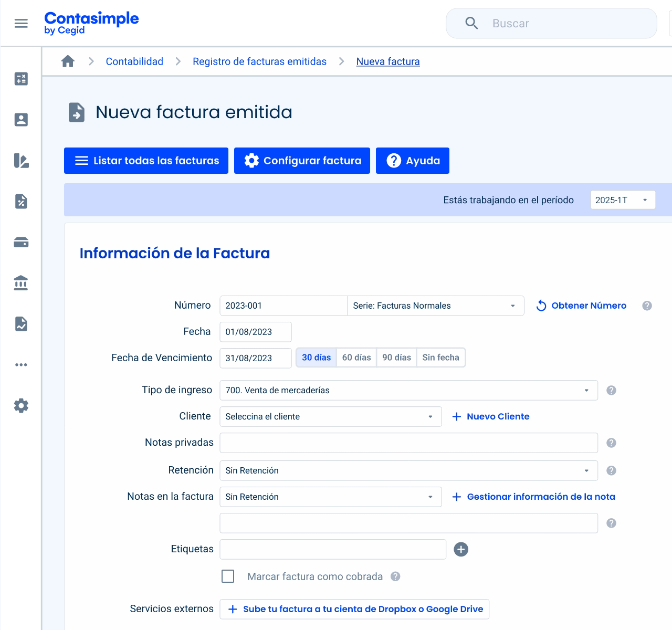
Task: Click Listar todas las facturas button
Action: (146, 161)
